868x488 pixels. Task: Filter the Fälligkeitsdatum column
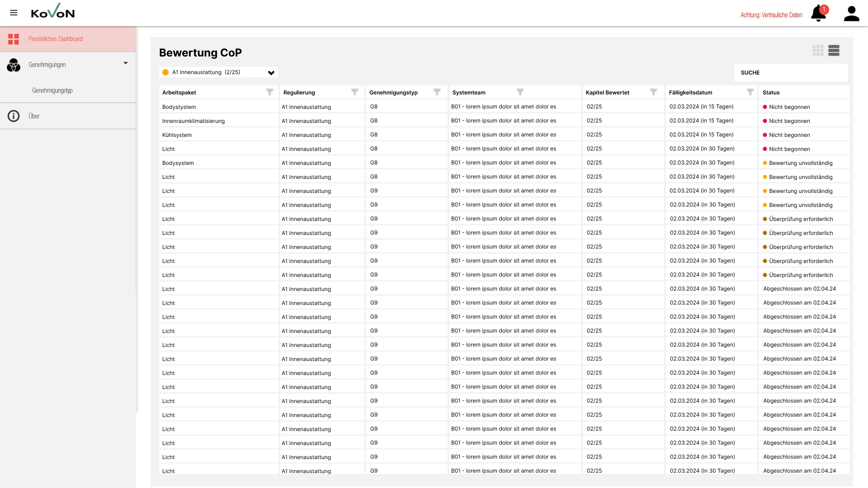[x=750, y=92]
